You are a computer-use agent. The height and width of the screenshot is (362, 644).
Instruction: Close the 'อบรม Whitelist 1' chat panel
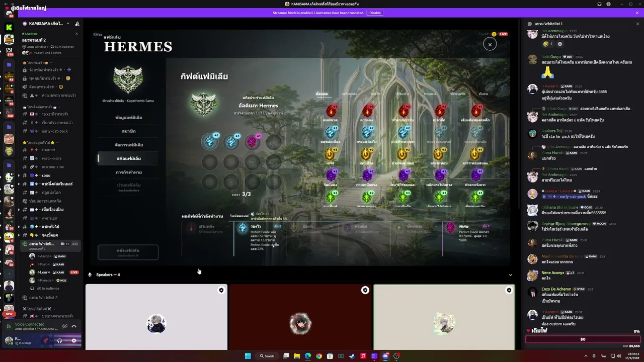(x=637, y=24)
